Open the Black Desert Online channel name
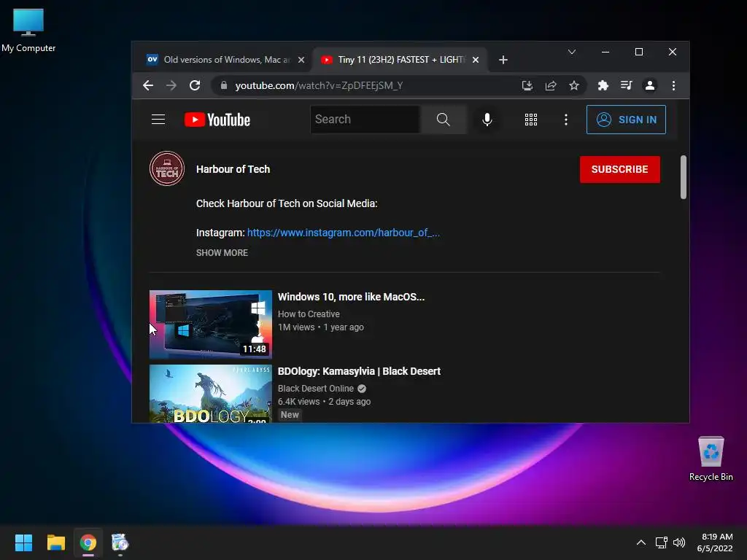Image resolution: width=747 pixels, height=560 pixels. 316,388
